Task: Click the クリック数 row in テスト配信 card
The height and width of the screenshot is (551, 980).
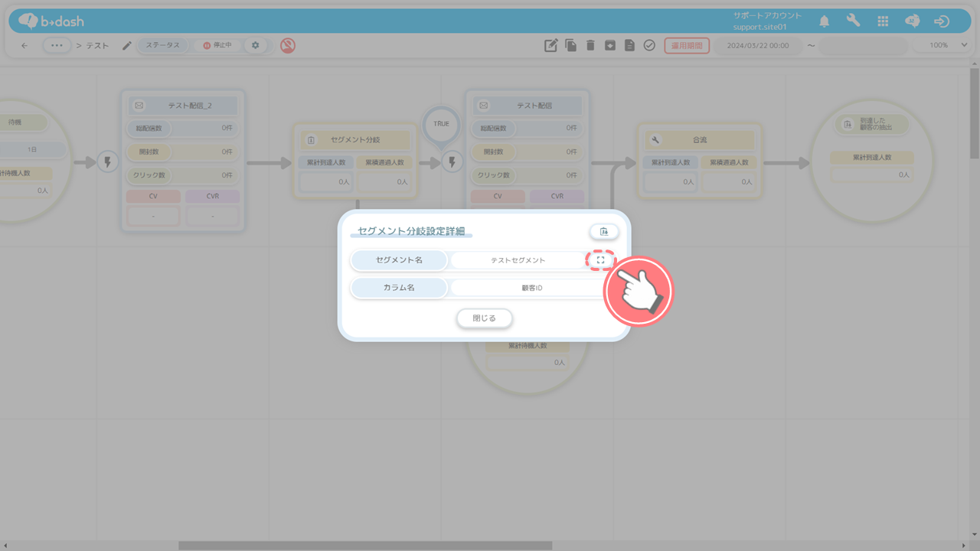Action: 528,175
